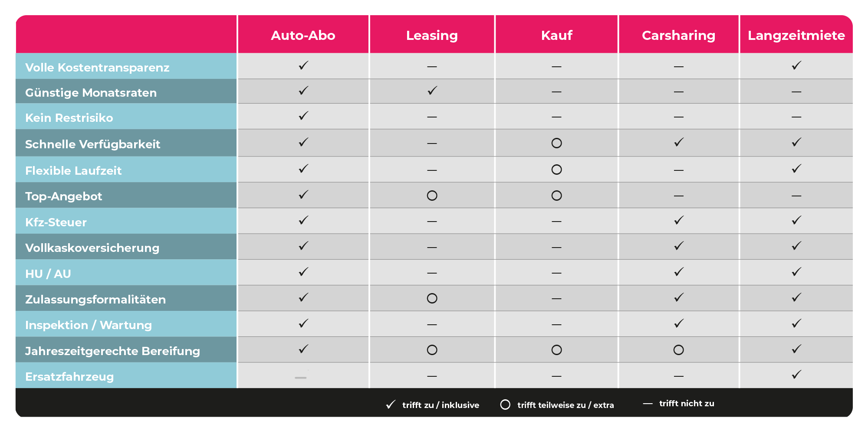Click the legend circle for 'trifft teilweise zu'
The height and width of the screenshot is (434, 868).
tap(505, 405)
